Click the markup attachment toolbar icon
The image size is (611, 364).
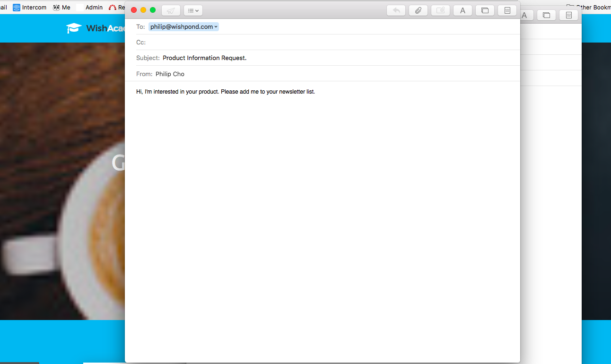click(440, 10)
